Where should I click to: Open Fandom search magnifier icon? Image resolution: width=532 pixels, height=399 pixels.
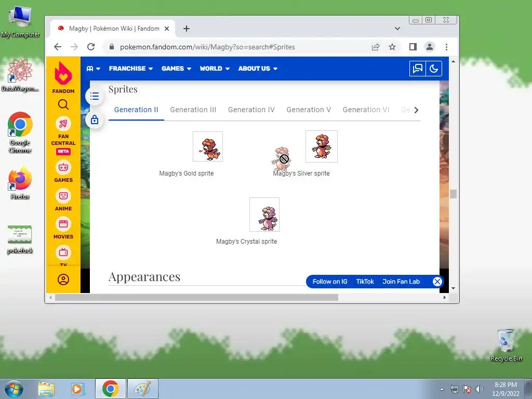(63, 104)
